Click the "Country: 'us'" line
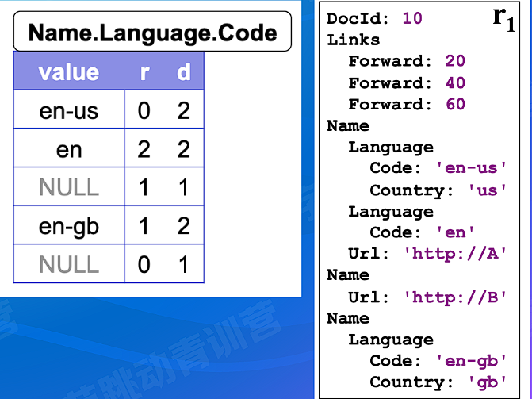Image resolution: width=532 pixels, height=399 pixels. coord(438,190)
